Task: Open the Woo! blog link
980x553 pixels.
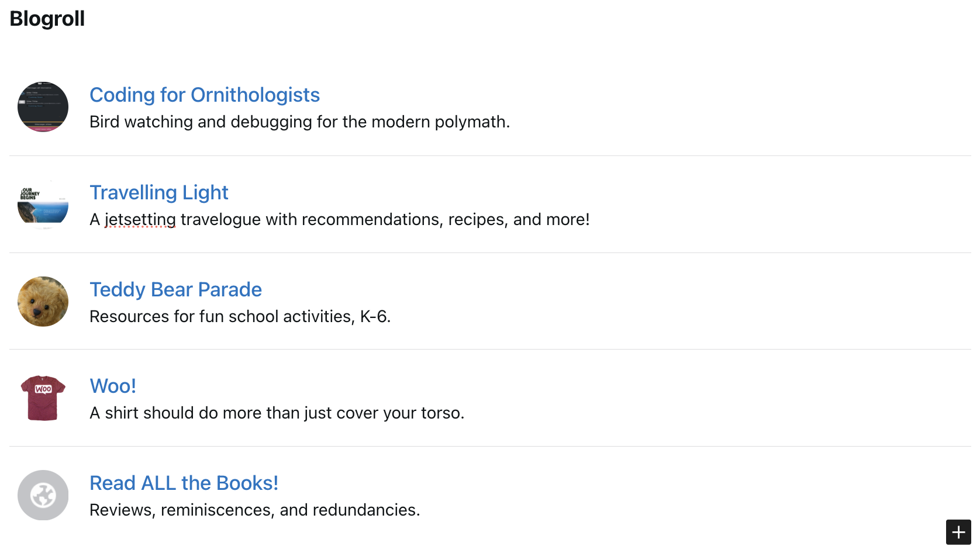Action: [113, 386]
